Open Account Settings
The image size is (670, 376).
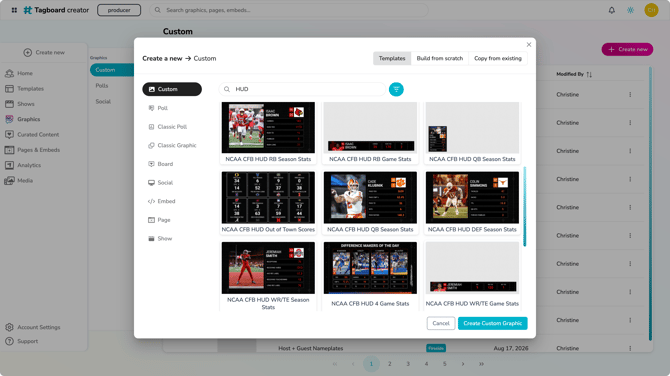(32, 327)
